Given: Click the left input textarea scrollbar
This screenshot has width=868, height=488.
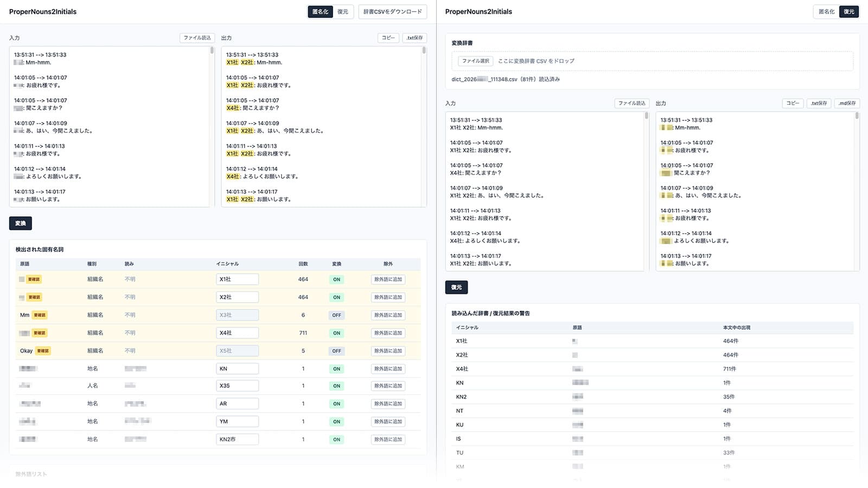Looking at the screenshot, I should (212, 50).
